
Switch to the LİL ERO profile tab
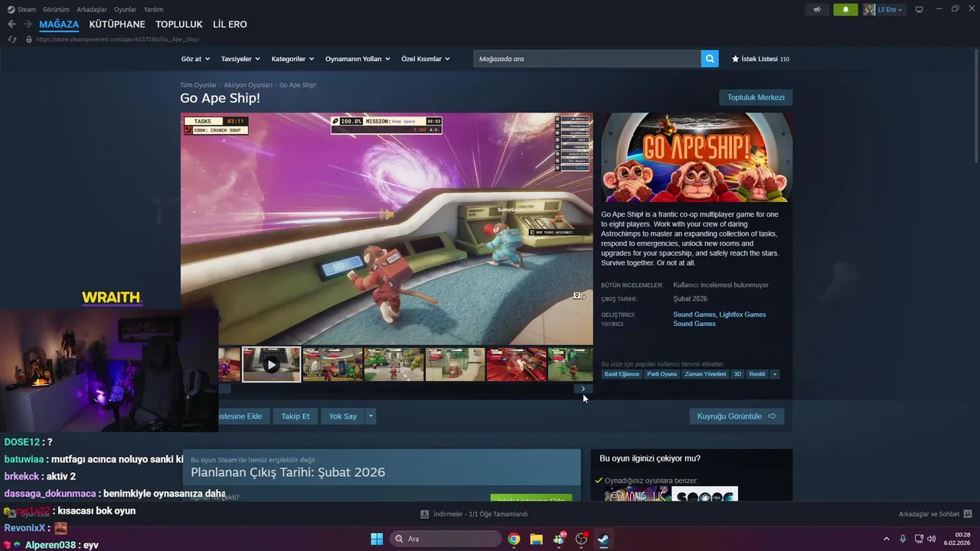click(x=230, y=24)
